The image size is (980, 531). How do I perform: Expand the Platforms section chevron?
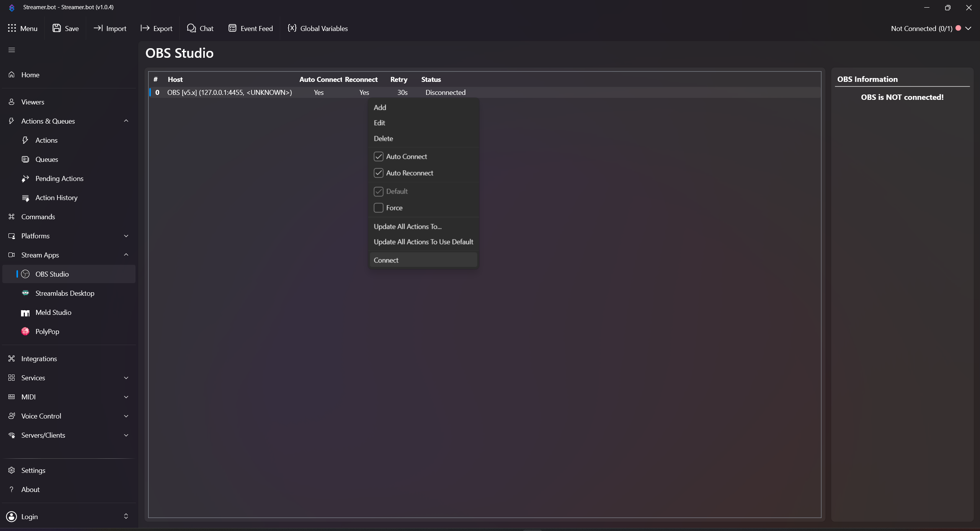tap(126, 236)
